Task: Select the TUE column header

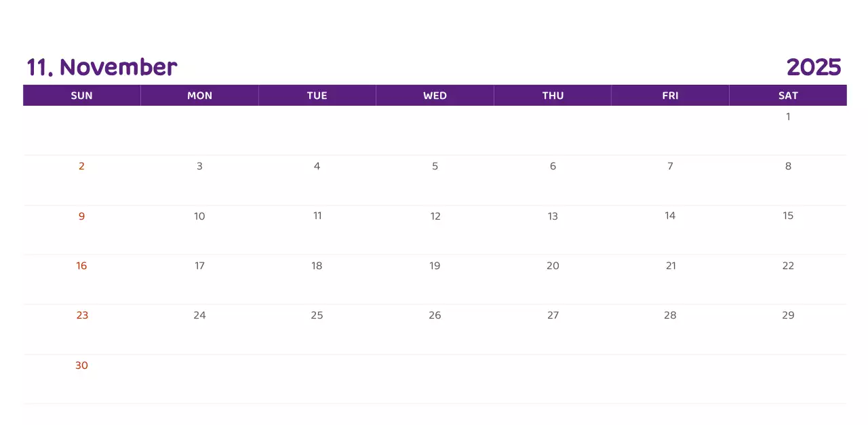Action: click(317, 96)
